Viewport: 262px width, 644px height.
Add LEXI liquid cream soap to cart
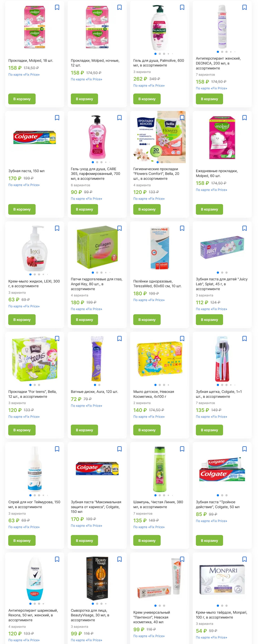[x=22, y=320]
